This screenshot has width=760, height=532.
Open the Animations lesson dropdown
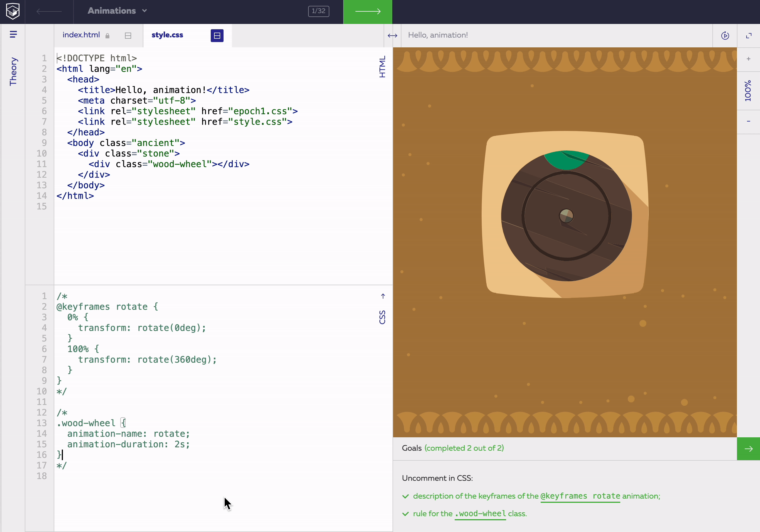point(117,11)
